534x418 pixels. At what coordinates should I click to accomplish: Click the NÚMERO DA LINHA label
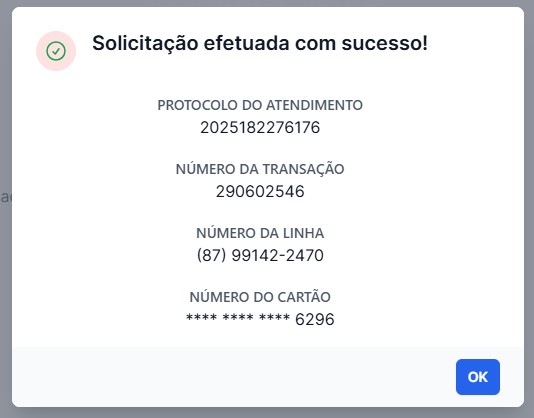pos(260,233)
